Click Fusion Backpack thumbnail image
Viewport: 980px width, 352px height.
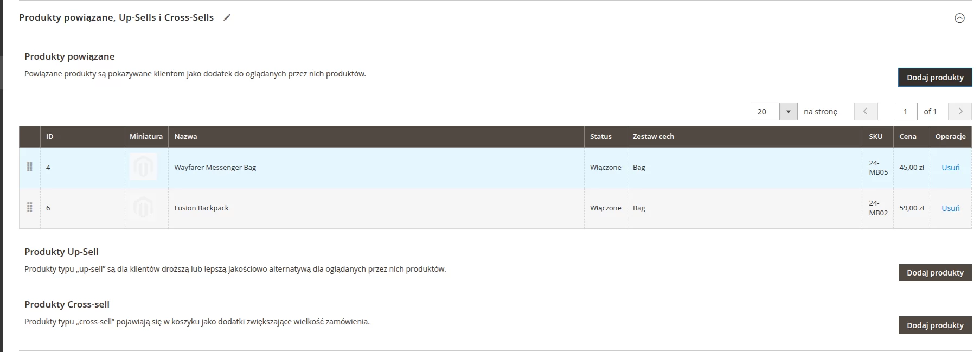pyautogui.click(x=143, y=208)
